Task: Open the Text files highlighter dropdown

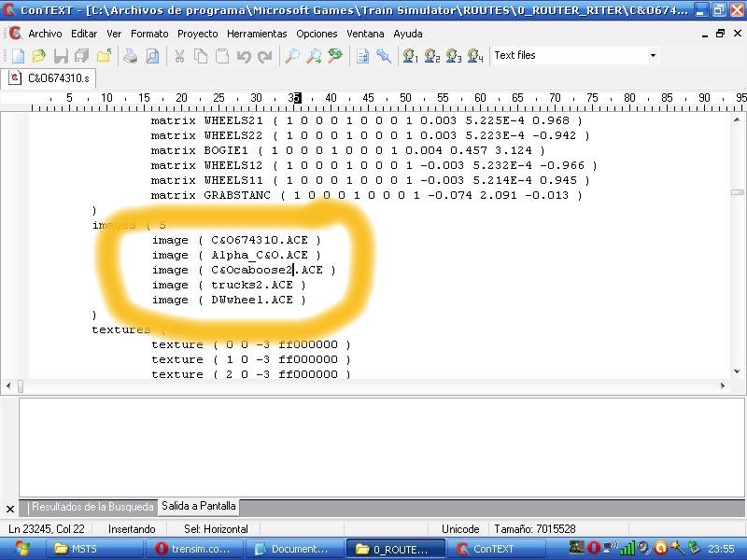Action: tap(652, 56)
